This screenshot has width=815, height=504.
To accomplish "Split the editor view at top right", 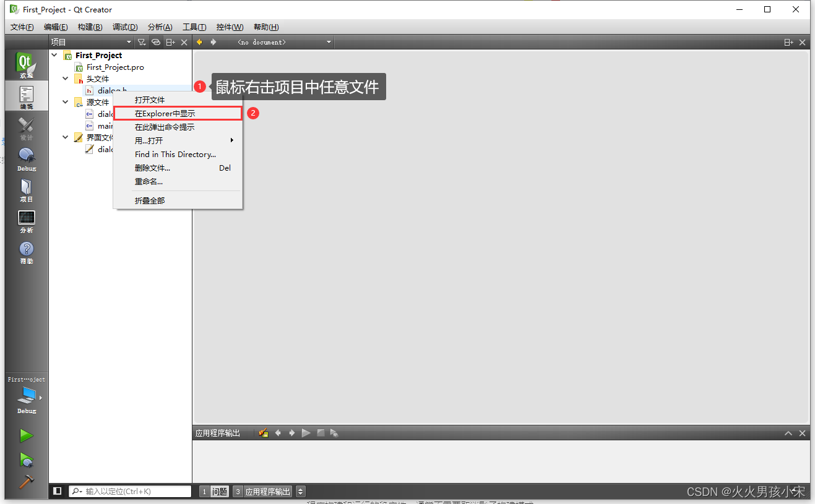I will coord(788,42).
